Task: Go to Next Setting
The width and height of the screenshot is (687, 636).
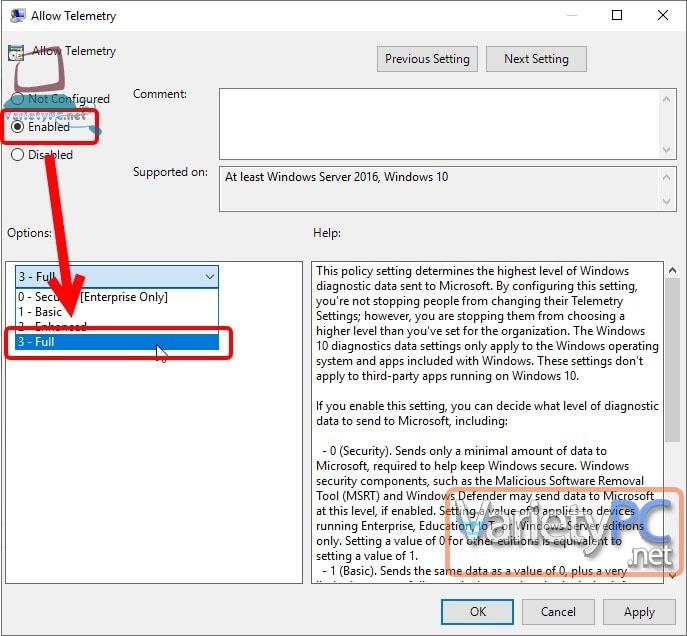Action: coord(536,59)
